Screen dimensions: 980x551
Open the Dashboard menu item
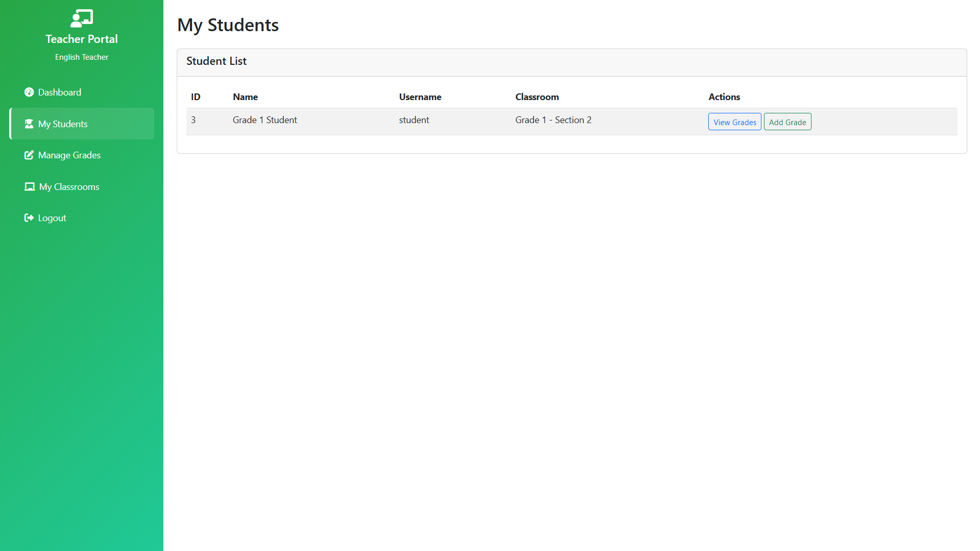click(59, 92)
